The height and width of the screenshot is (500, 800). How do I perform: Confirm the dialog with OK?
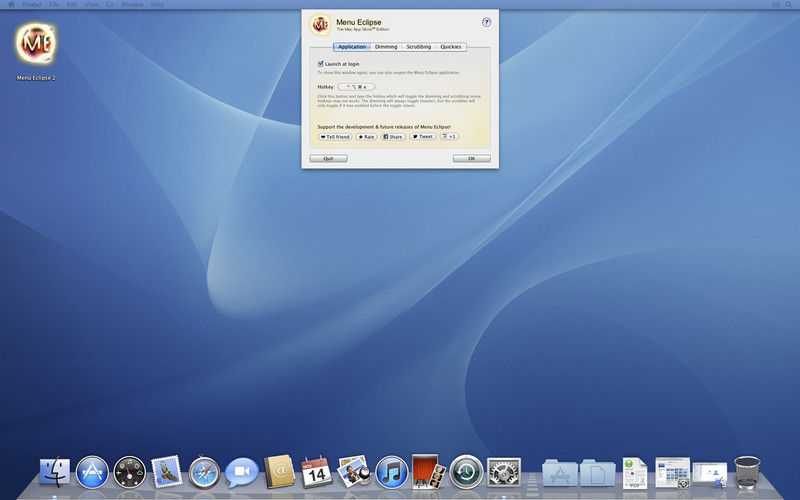tap(472, 159)
